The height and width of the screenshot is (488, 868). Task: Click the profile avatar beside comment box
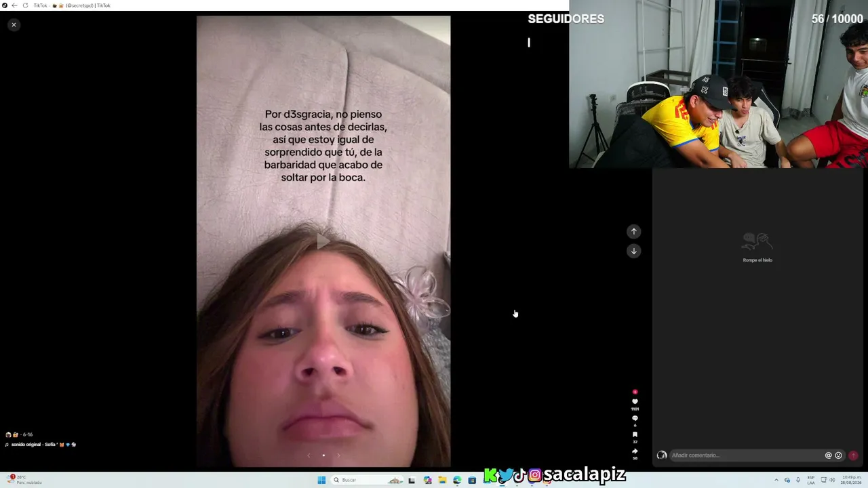(x=662, y=455)
